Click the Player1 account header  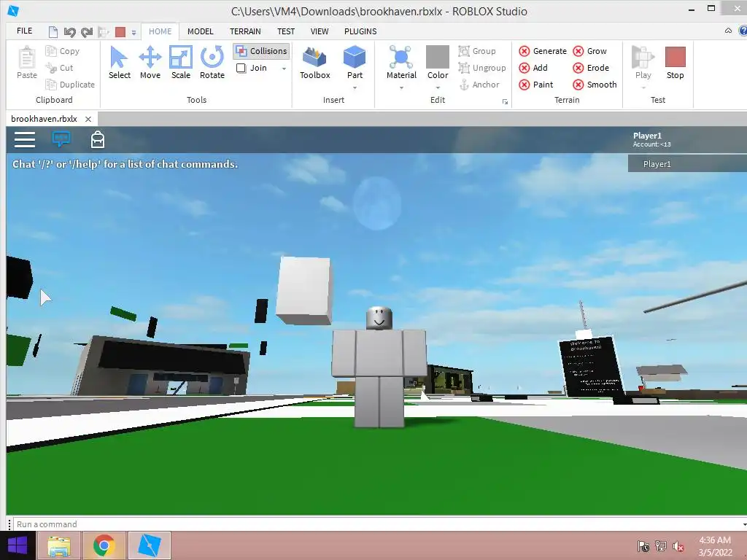[651, 139]
